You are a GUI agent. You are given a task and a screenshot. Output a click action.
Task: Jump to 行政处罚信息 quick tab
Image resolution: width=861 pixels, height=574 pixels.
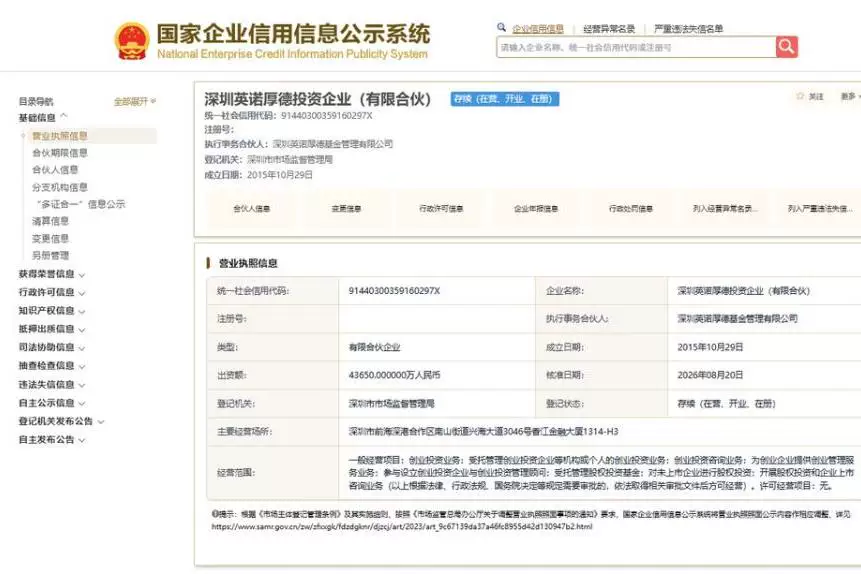pyautogui.click(x=631, y=209)
